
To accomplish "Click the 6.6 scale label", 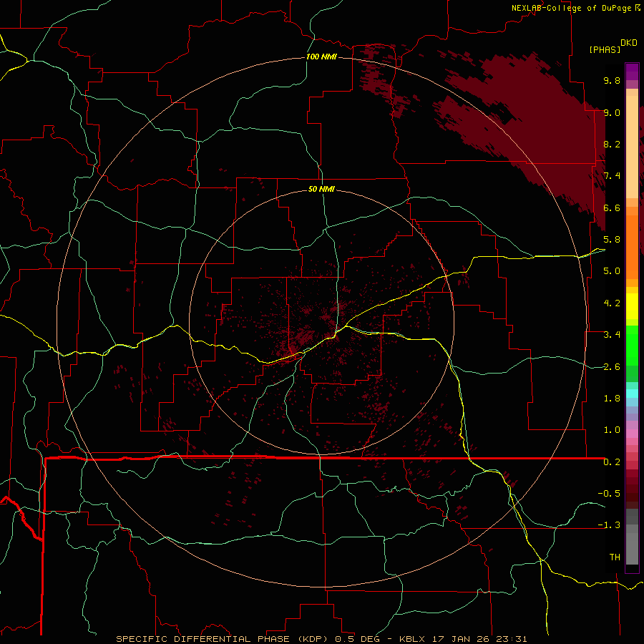I will pyautogui.click(x=612, y=208).
